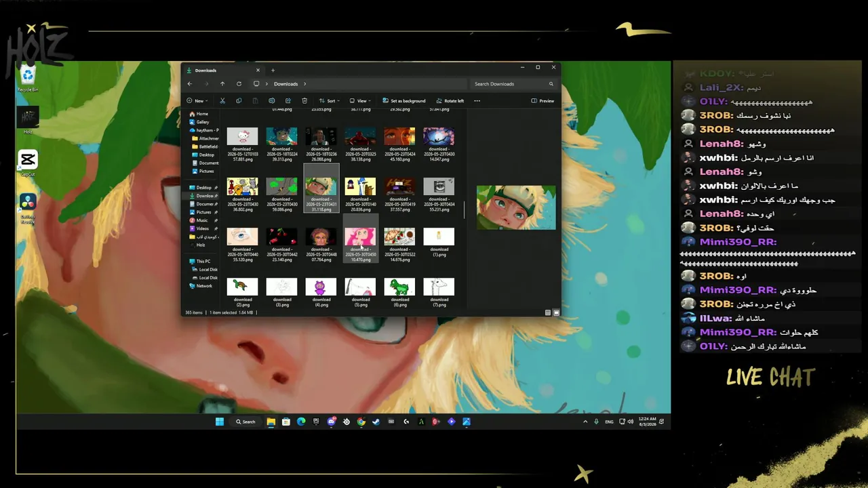868x488 pixels.
Task: Click the volume icon in the system tray
Action: click(631, 422)
